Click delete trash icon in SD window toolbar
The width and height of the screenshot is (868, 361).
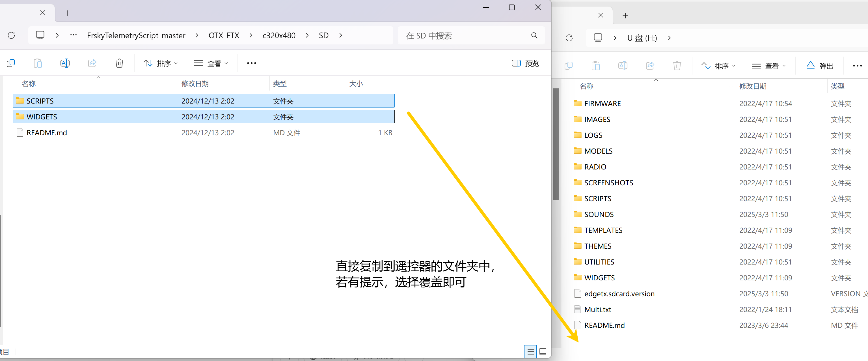point(119,63)
